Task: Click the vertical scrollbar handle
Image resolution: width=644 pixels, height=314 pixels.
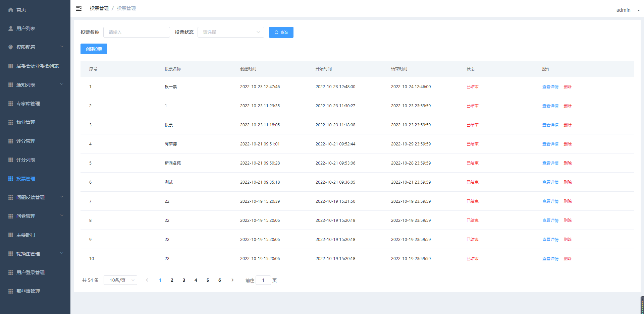Action: tap(642, 305)
